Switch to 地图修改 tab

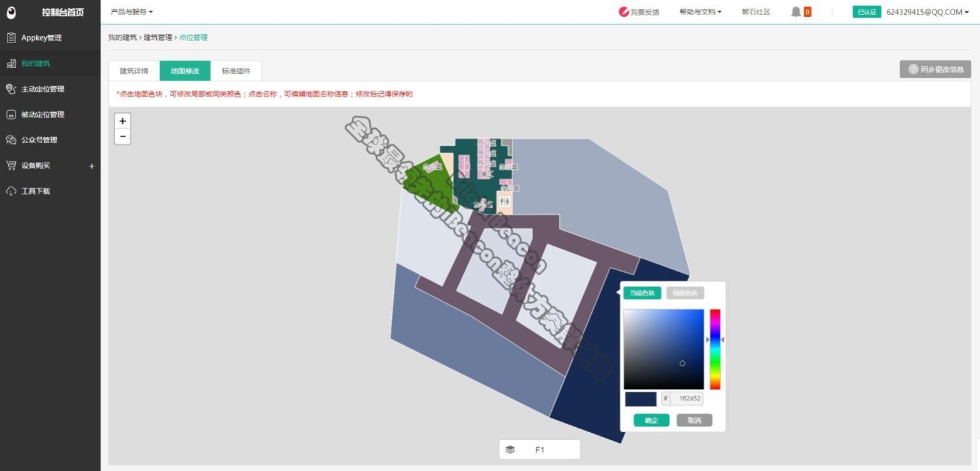pos(185,71)
